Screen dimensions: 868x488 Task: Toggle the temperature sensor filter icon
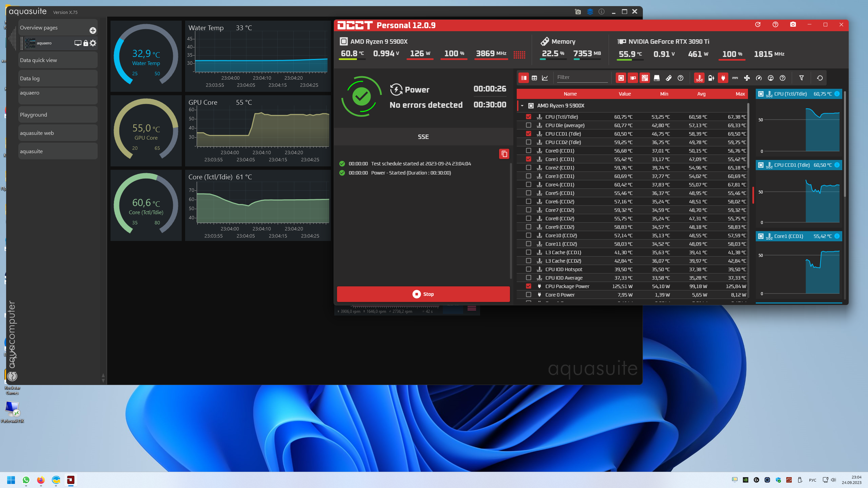coord(699,78)
